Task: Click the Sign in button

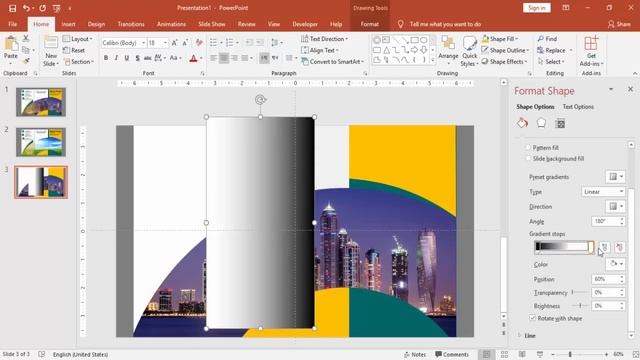Action: point(536,8)
